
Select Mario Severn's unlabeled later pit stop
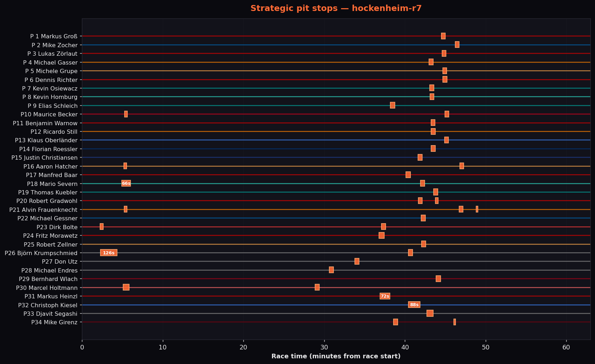click(423, 183)
